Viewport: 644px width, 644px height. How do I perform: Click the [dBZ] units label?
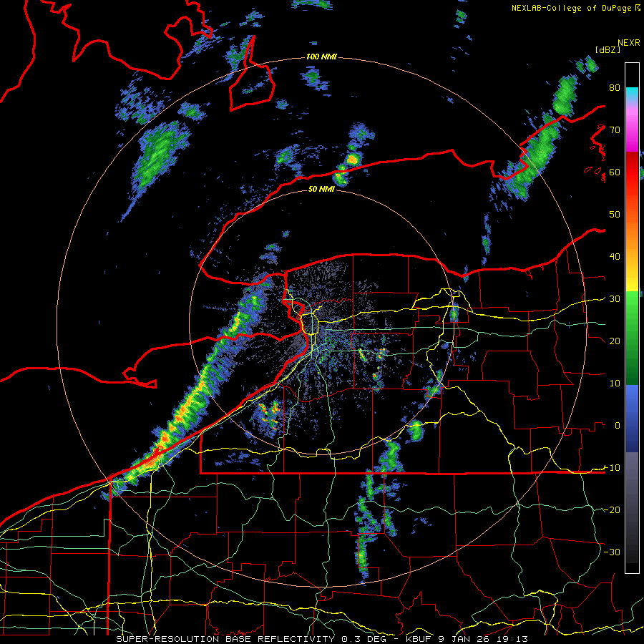pyautogui.click(x=608, y=49)
